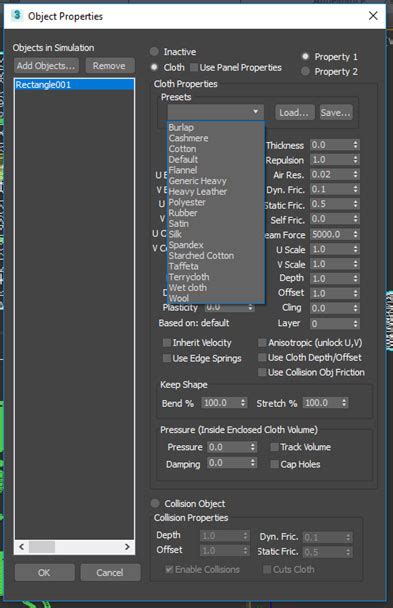Click the cloth Depth value field
Screen dimensions: 393x608
[x=331, y=279]
